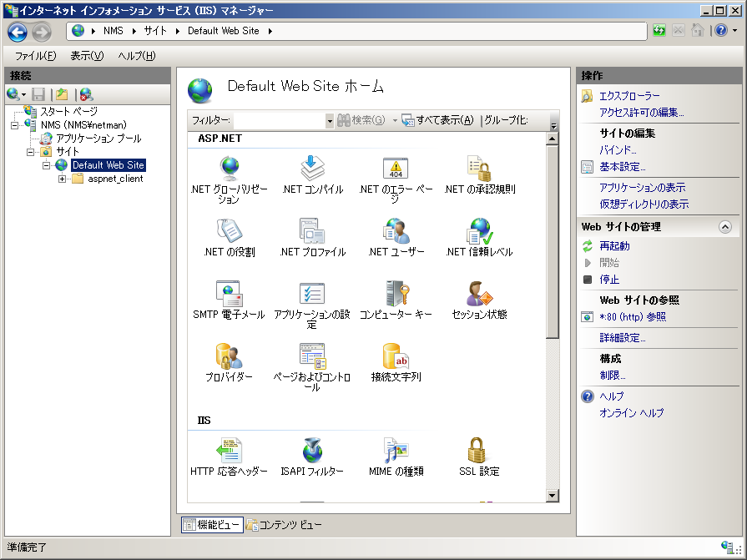
Task: Click in the フィルター text field
Action: 280,121
